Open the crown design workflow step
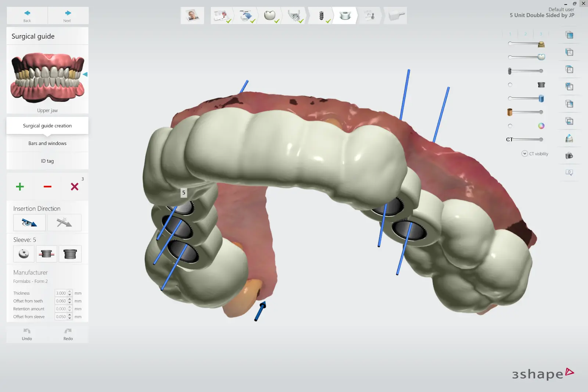 (271, 15)
